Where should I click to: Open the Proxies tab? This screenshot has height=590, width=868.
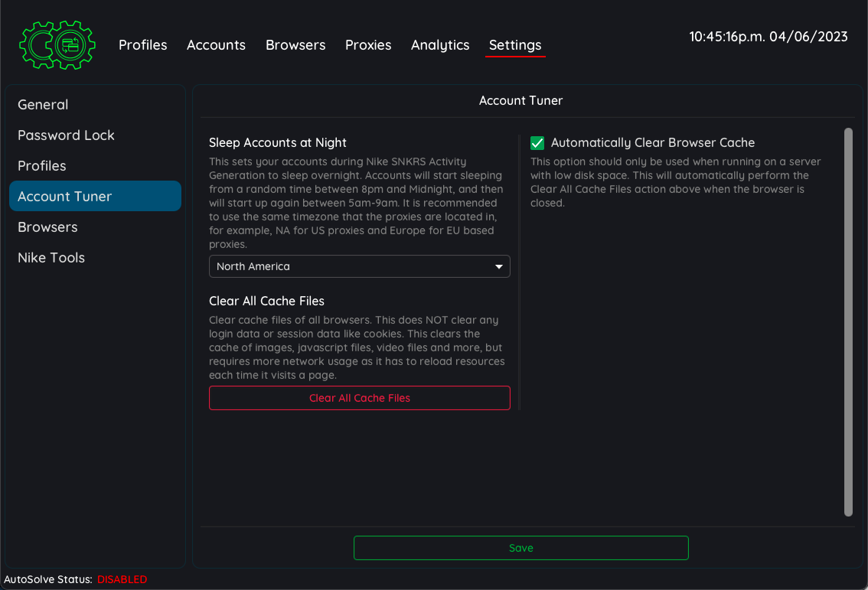tap(368, 45)
